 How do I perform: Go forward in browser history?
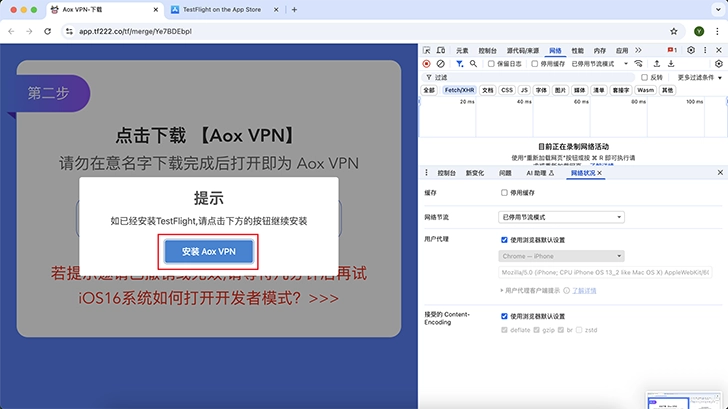coord(29,31)
